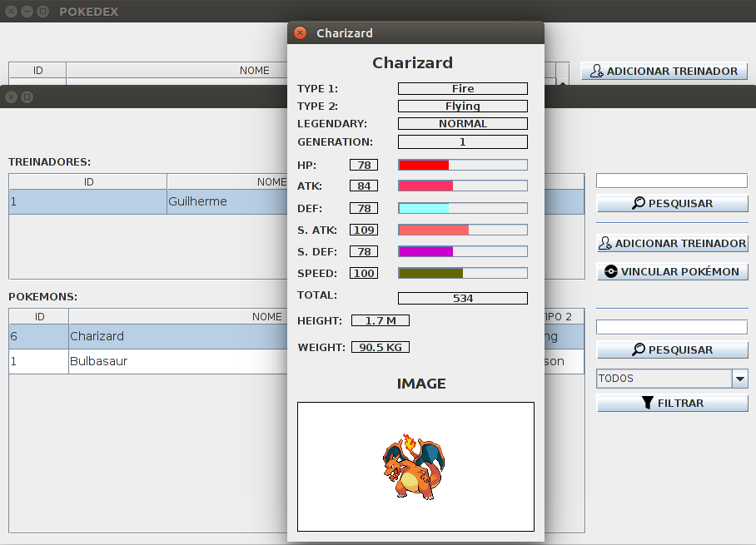The image size is (756, 545).
Task: Minimize the POKEDEX main window
Action: coord(26,12)
